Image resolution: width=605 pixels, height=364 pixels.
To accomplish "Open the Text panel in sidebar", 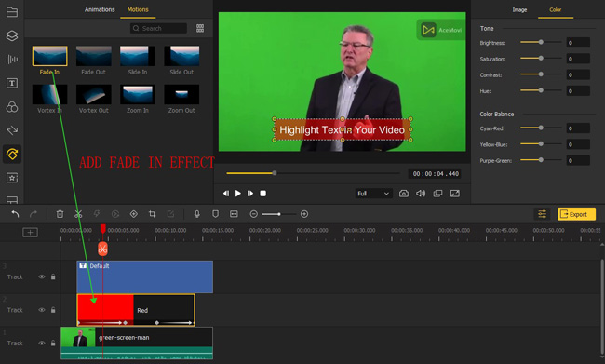I will click(x=12, y=83).
